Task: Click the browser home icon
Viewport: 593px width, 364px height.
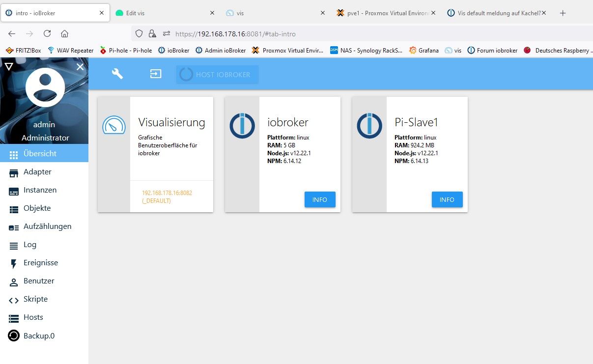Action: pyautogui.click(x=64, y=34)
